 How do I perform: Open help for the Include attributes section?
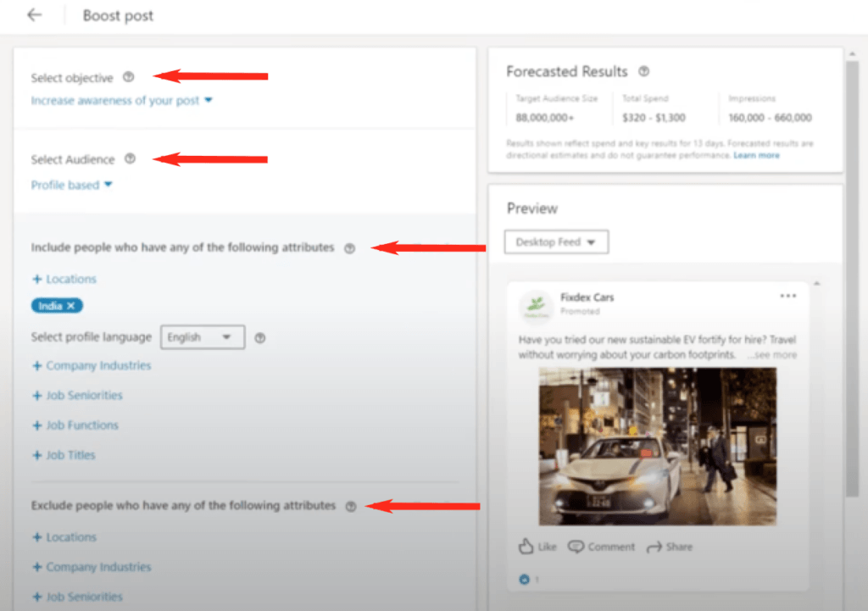(351, 248)
